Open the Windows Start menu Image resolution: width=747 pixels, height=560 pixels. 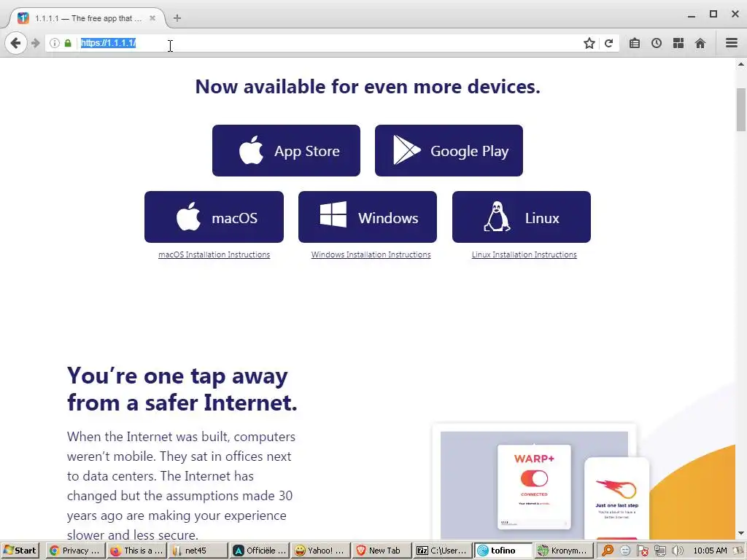[20, 551]
